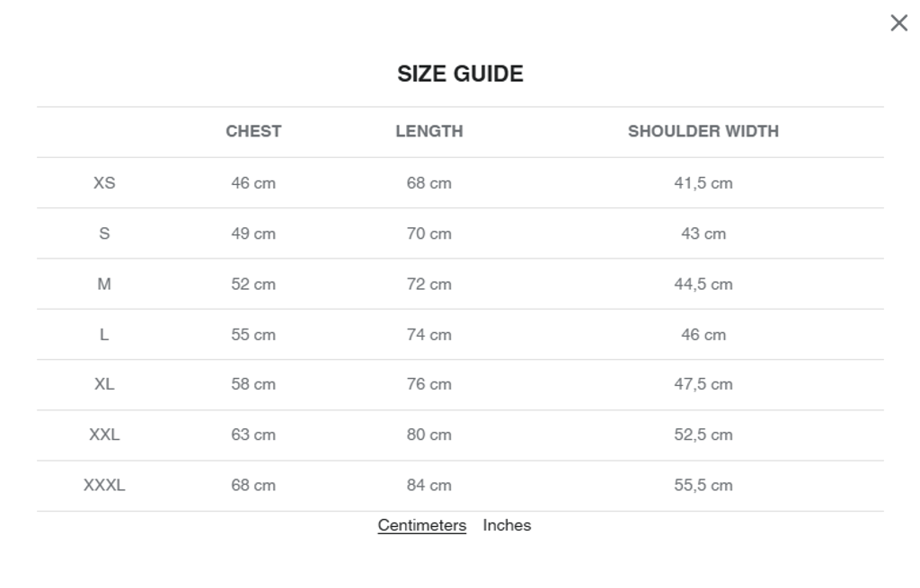Image resolution: width=920 pixels, height=588 pixels.
Task: Click the 41,5 cm shoulder width value
Action: (703, 183)
